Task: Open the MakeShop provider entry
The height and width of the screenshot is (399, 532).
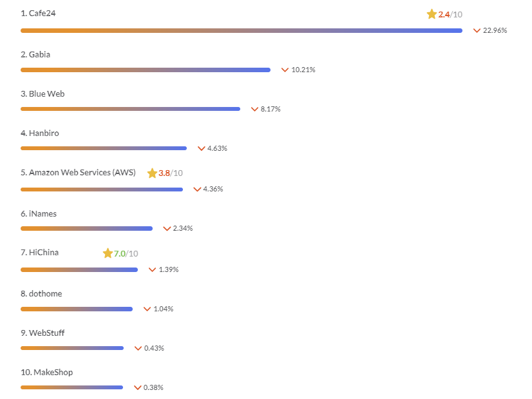Action: coord(50,373)
